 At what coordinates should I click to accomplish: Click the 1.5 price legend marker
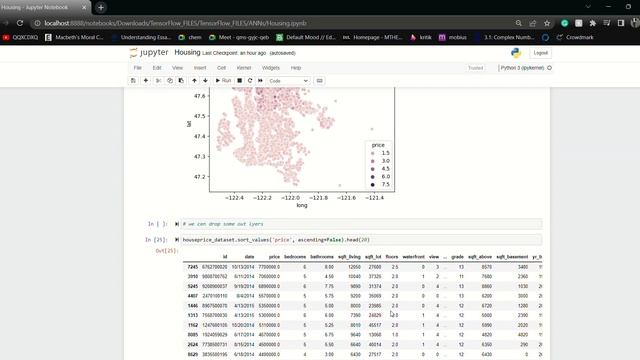[373, 153]
